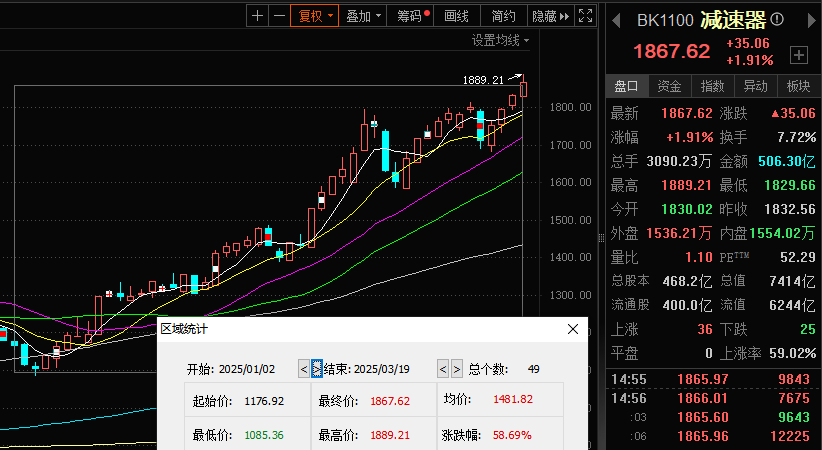Click 总值 value 7414亿

coord(793,281)
